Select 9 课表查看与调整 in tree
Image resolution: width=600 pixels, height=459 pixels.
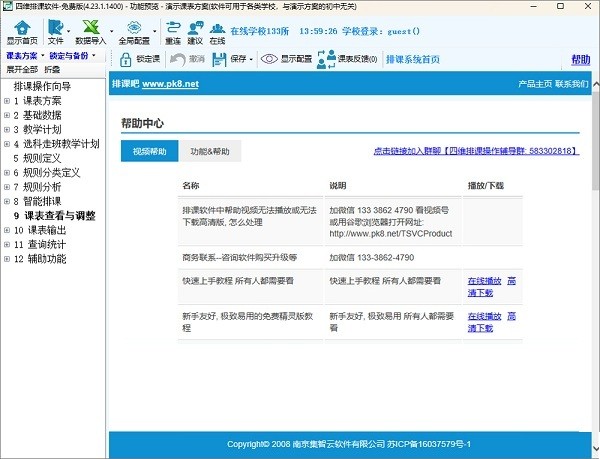click(59, 215)
